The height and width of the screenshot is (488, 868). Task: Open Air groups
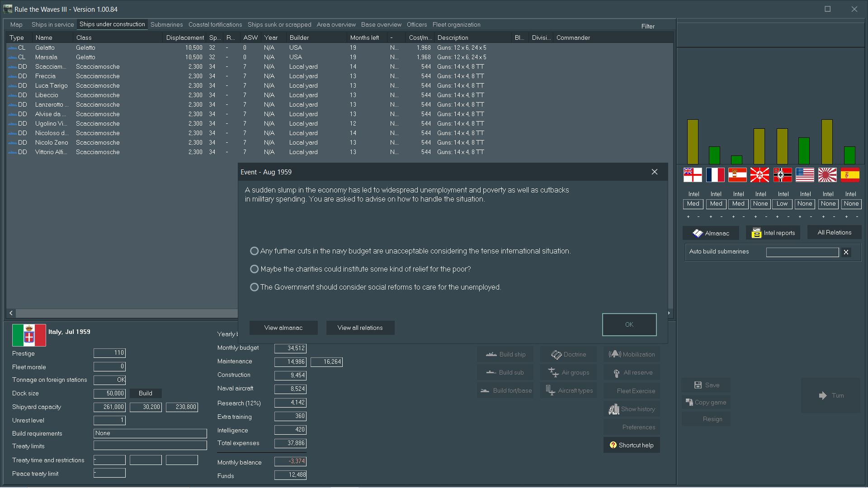coord(568,372)
